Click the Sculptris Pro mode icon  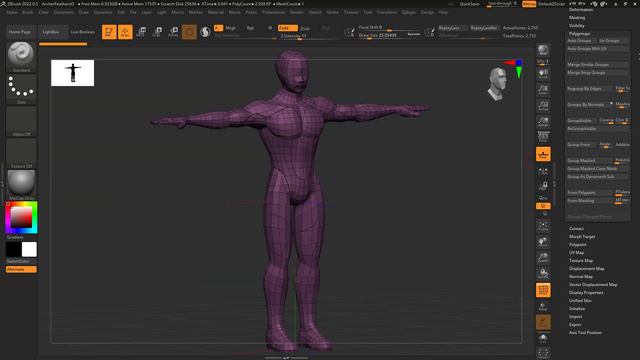205,32
